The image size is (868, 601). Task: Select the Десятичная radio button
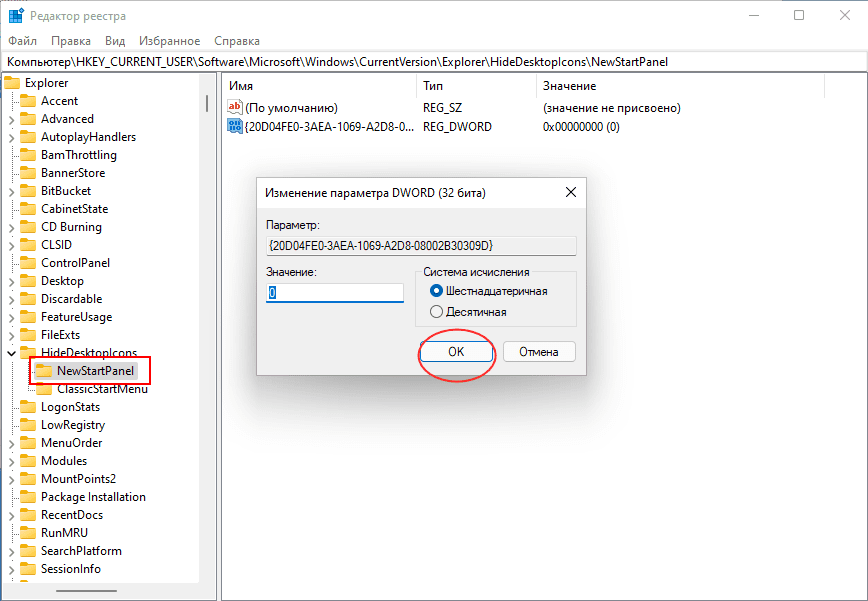point(436,312)
